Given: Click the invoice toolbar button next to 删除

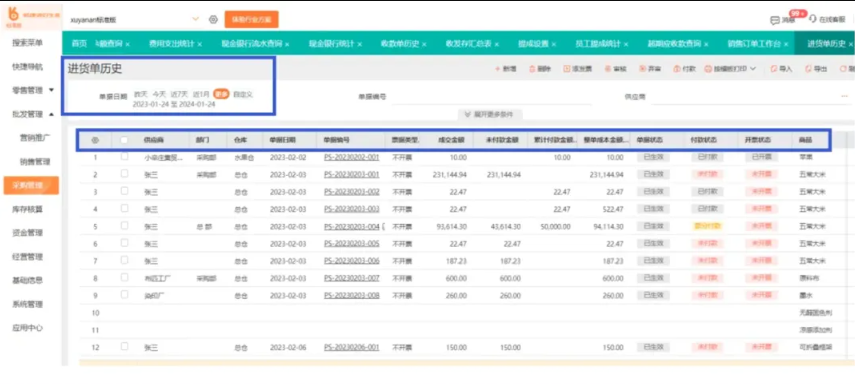Looking at the screenshot, I should tap(577, 69).
